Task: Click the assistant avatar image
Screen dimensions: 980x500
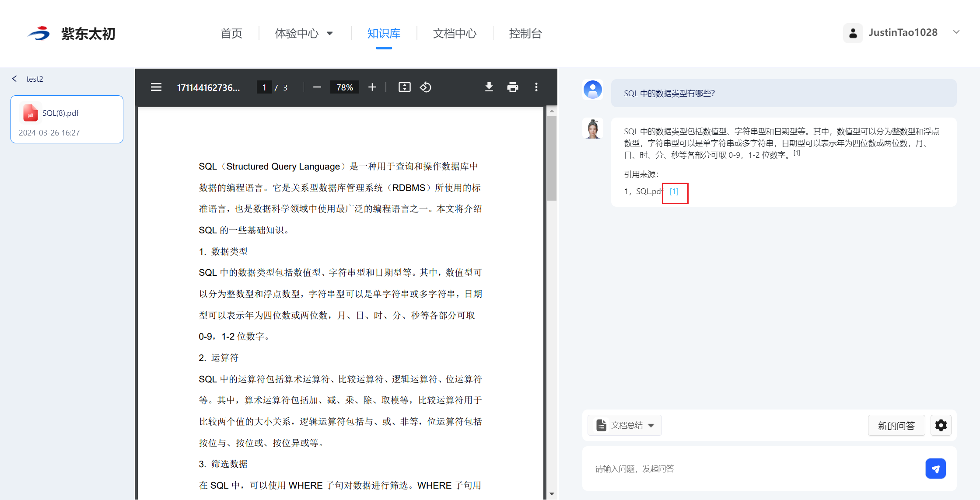Action: click(593, 128)
